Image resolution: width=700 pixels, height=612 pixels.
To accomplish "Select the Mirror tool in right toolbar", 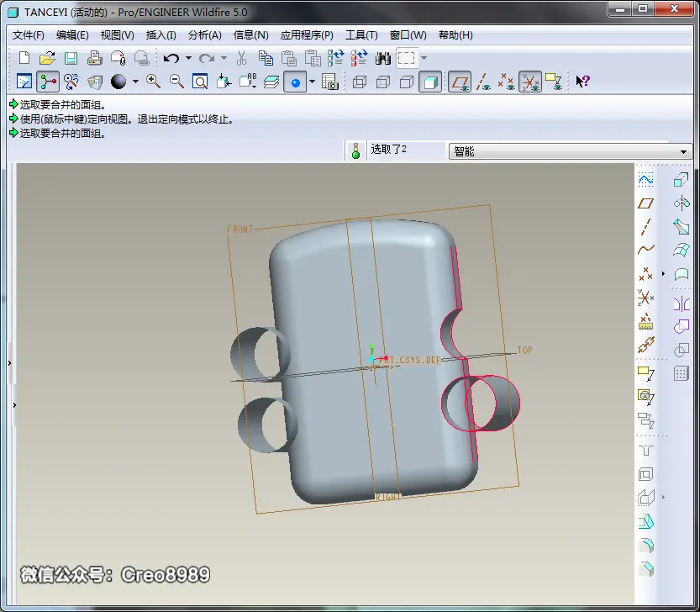I will pyautogui.click(x=682, y=304).
